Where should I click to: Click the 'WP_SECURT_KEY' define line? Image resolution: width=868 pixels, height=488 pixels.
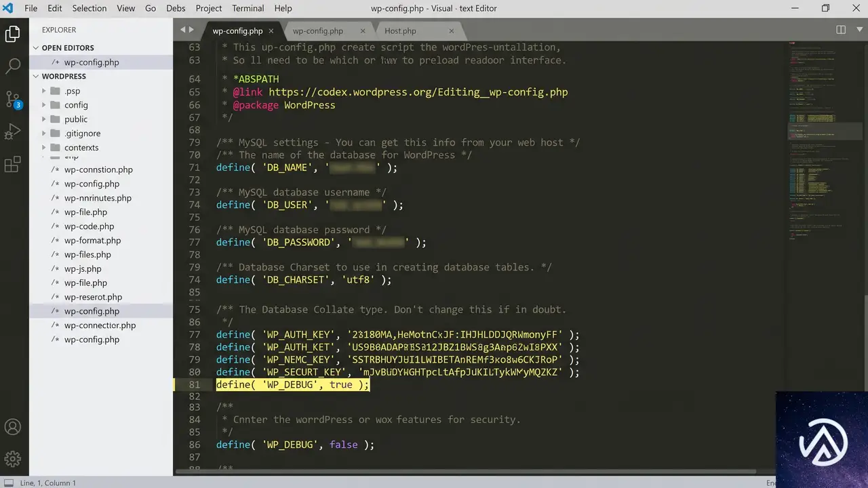tap(398, 372)
